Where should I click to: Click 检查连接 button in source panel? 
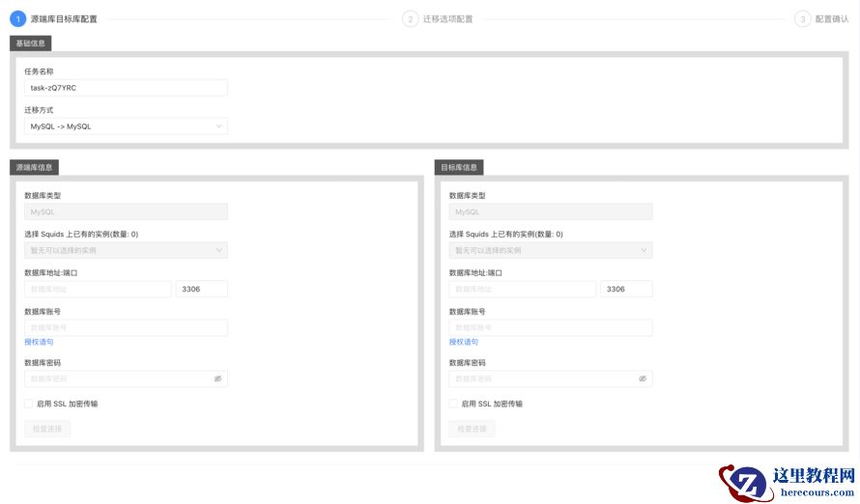click(x=47, y=429)
